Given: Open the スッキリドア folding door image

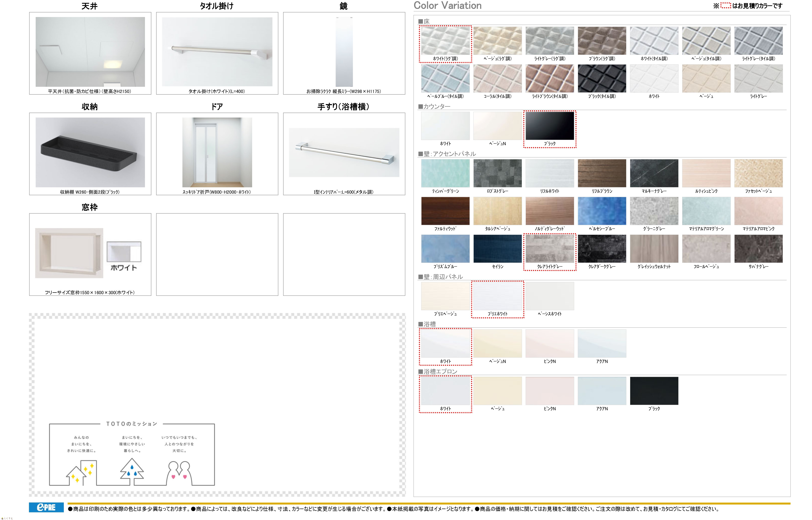Looking at the screenshot, I should [x=217, y=152].
